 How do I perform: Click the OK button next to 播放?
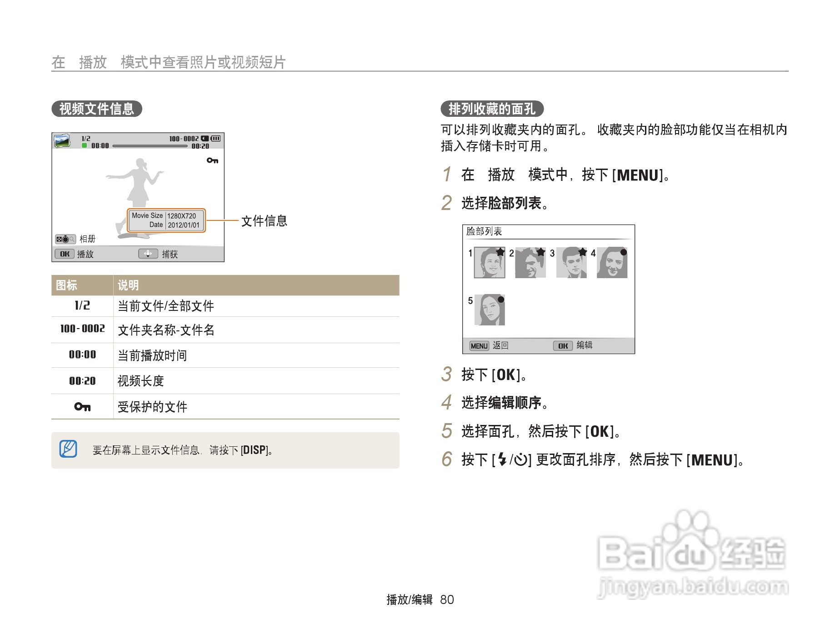[x=65, y=254]
